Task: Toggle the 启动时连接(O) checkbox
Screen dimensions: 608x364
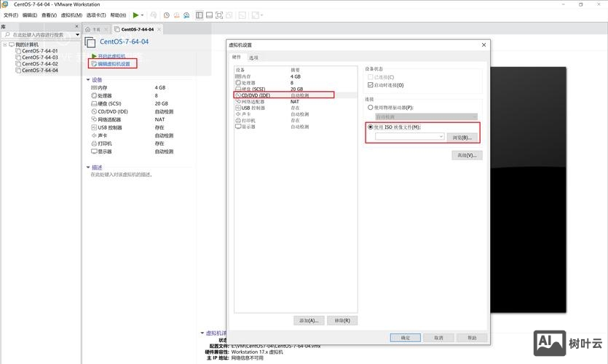Action: [371, 85]
